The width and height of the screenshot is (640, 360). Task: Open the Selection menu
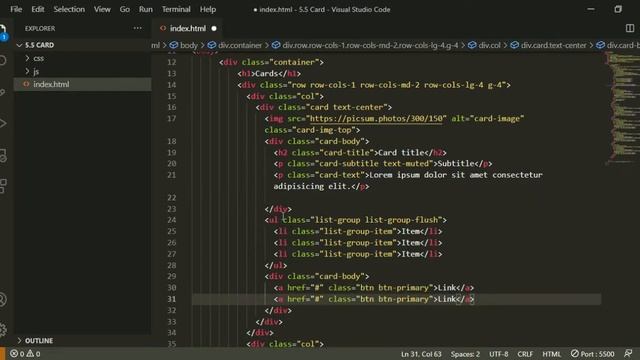click(x=69, y=9)
